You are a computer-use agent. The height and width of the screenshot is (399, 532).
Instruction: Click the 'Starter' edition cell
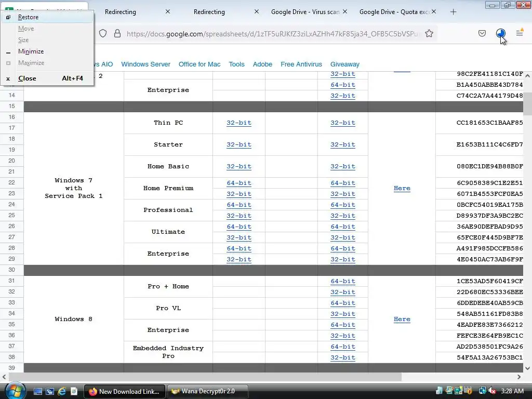[168, 144]
